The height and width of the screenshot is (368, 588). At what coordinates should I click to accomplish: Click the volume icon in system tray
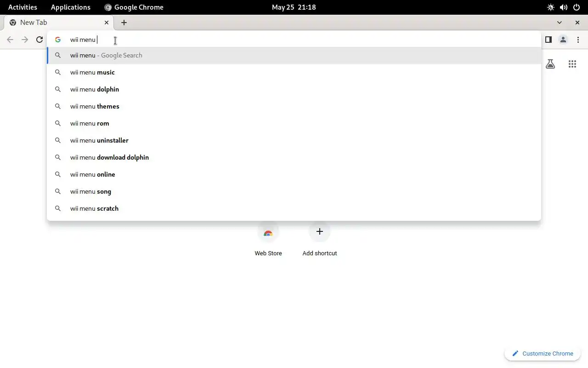click(x=564, y=7)
